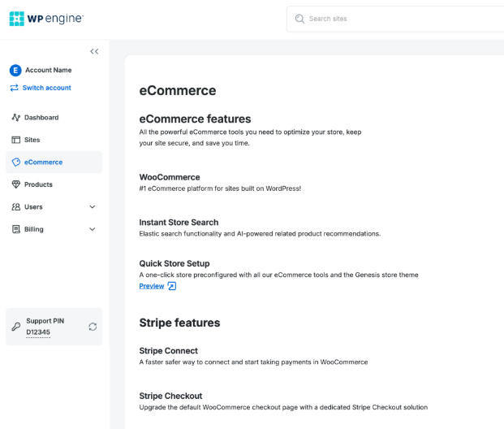Open the Quick Store Setup Preview link
The image size is (504, 429).
pos(152,286)
